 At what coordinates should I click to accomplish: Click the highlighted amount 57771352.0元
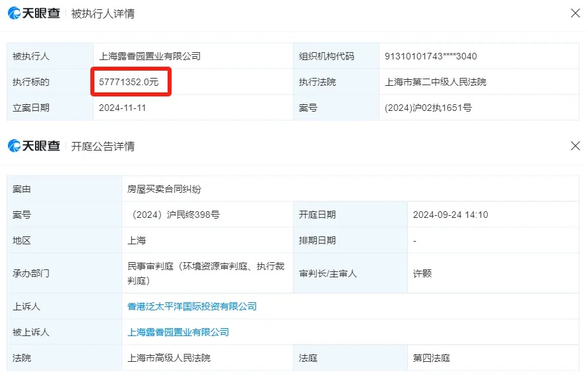(129, 82)
